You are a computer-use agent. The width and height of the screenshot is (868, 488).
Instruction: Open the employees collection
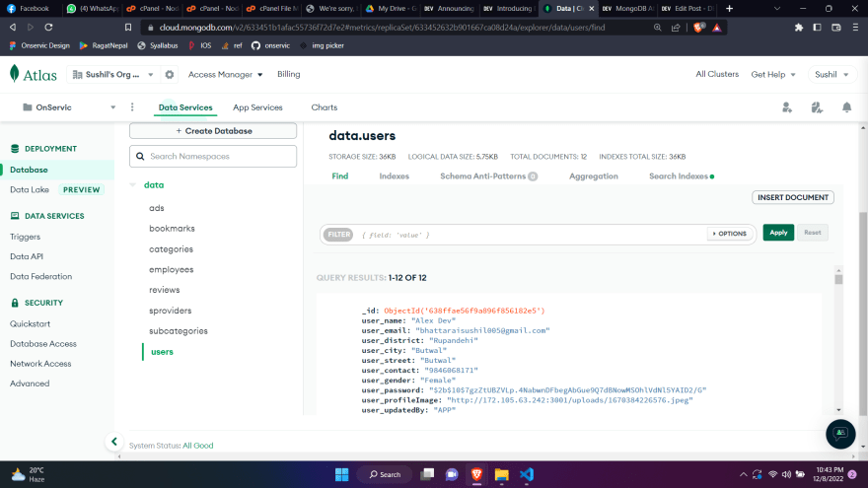[171, 269]
